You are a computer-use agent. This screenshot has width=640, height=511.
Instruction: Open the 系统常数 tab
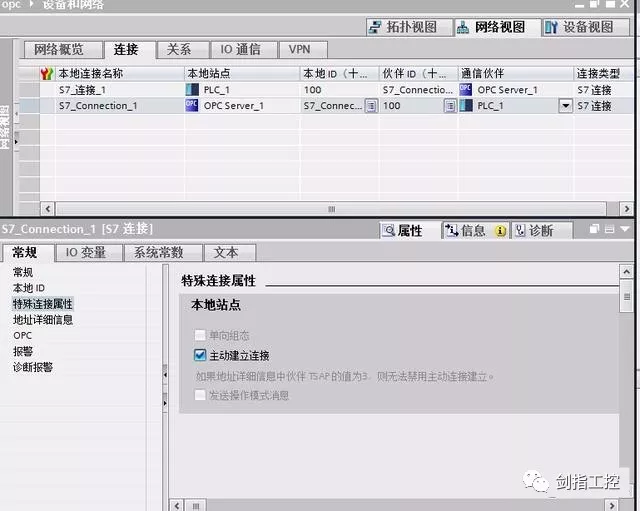[x=159, y=252]
